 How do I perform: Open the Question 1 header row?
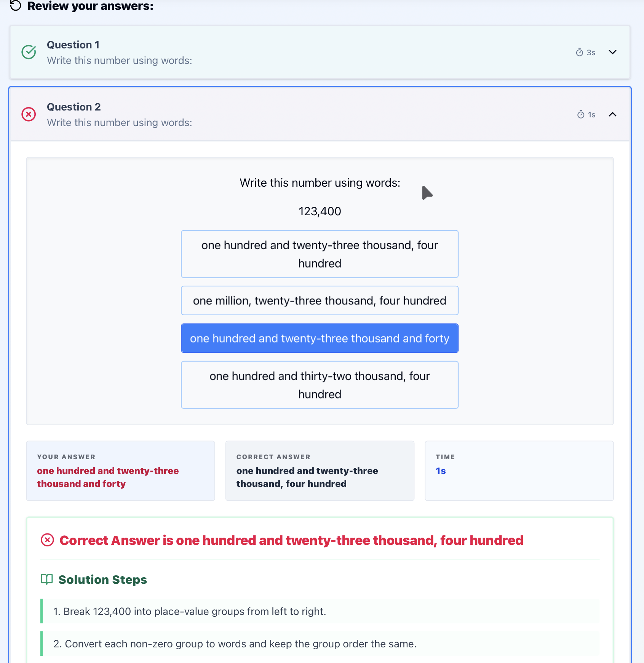pos(320,52)
